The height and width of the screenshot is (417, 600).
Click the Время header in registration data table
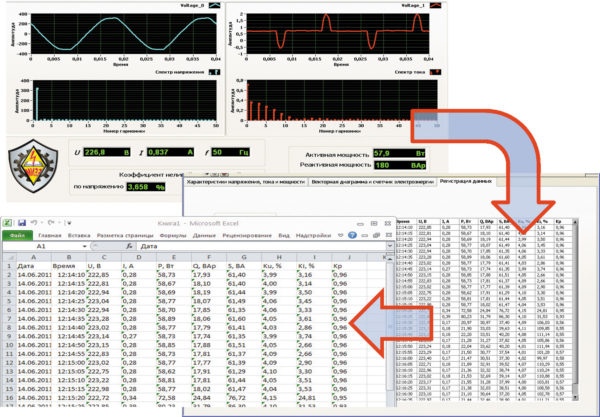click(x=404, y=221)
